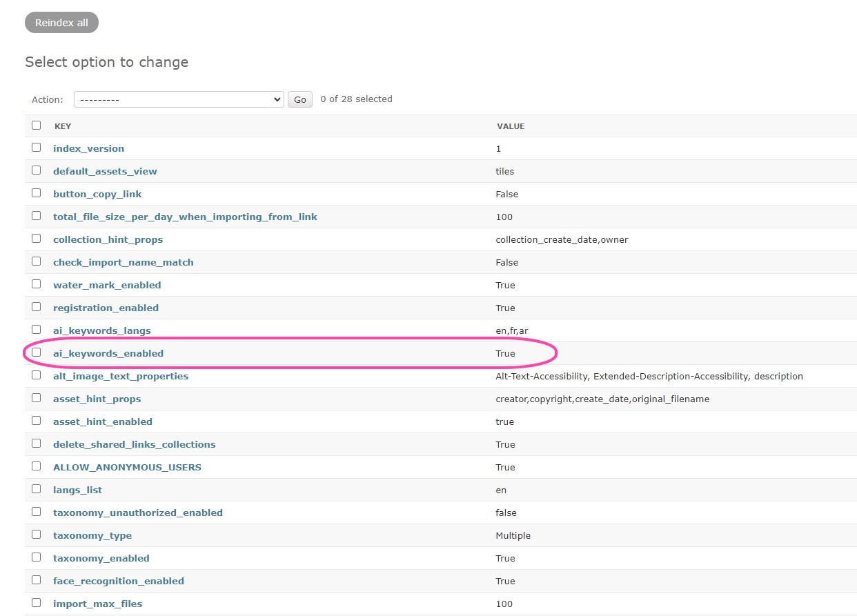The width and height of the screenshot is (857, 616).
Task: Open the taxonomy_unauthorized_enabled option link
Action: (138, 513)
